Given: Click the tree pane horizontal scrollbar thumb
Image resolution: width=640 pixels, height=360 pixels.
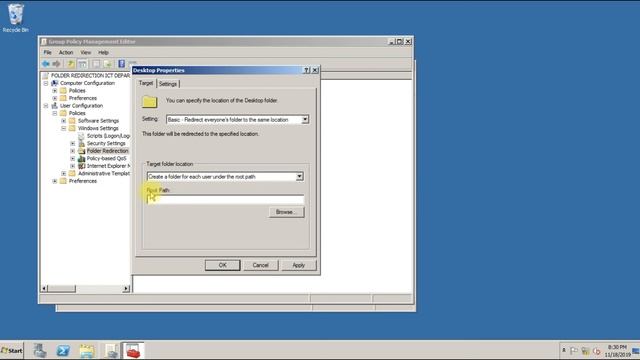Looking at the screenshot, I should coord(62,289).
